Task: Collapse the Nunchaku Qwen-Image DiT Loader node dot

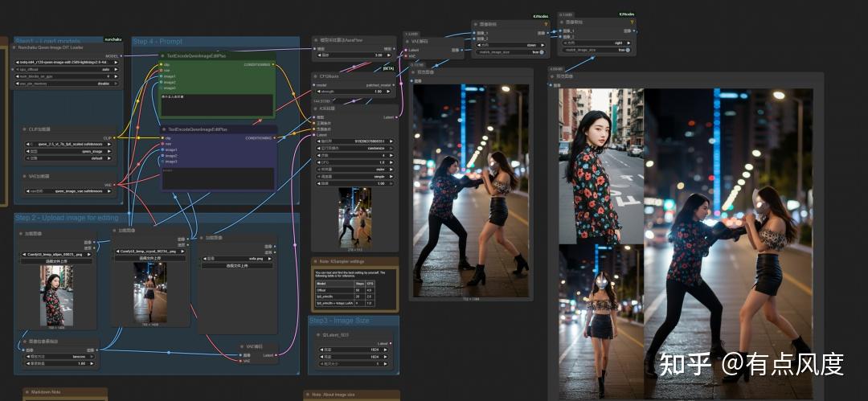Action: click(x=15, y=47)
